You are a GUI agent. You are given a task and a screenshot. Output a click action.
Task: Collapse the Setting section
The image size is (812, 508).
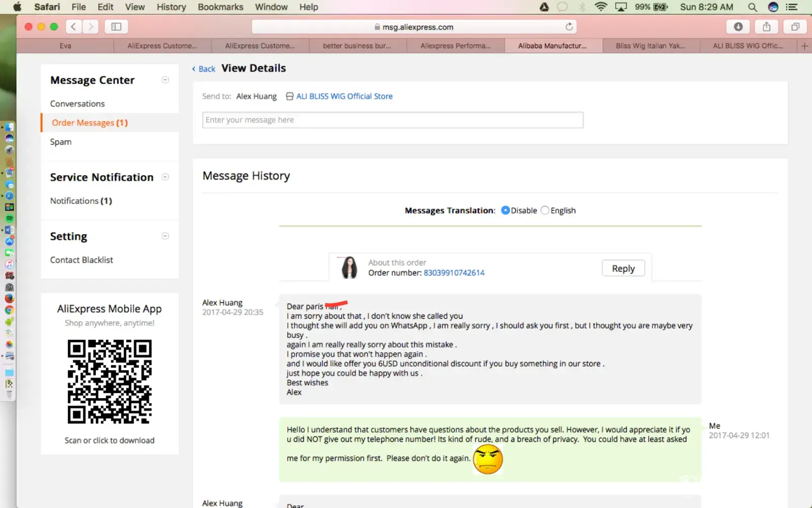[x=165, y=236]
